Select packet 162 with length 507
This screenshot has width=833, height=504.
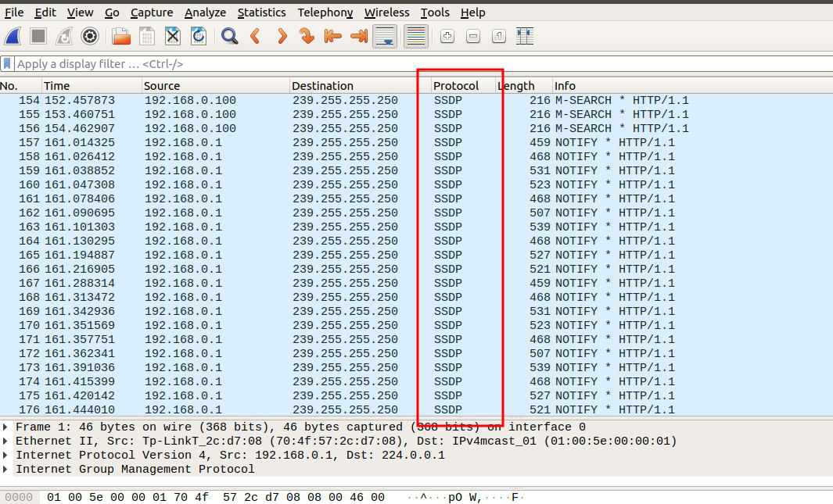(416, 213)
